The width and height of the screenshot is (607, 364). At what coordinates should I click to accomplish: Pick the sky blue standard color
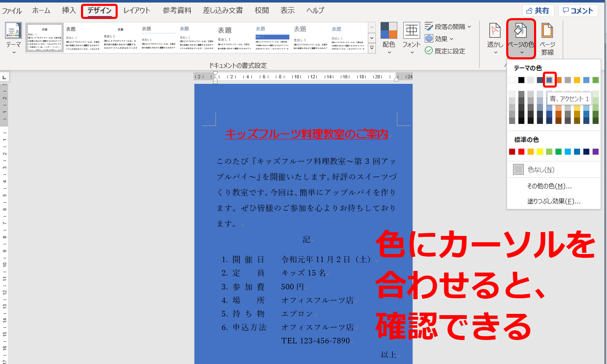tap(568, 152)
